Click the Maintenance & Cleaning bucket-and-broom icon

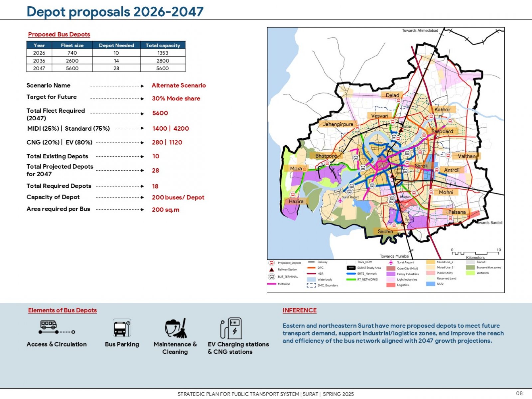coord(176,328)
